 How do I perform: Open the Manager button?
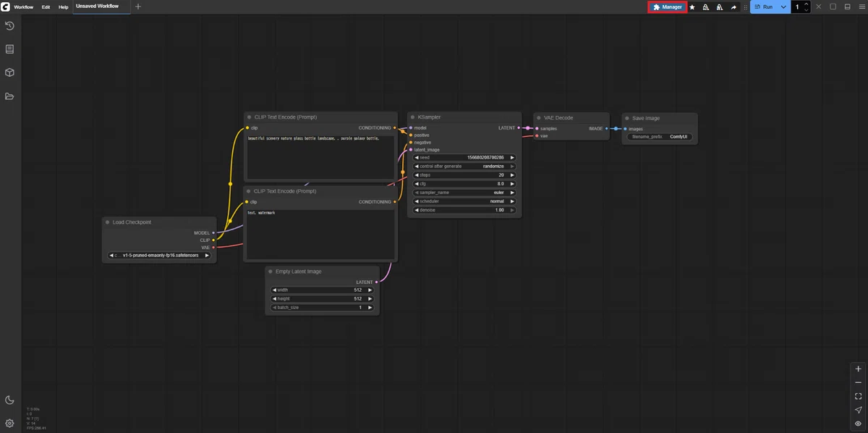click(667, 7)
